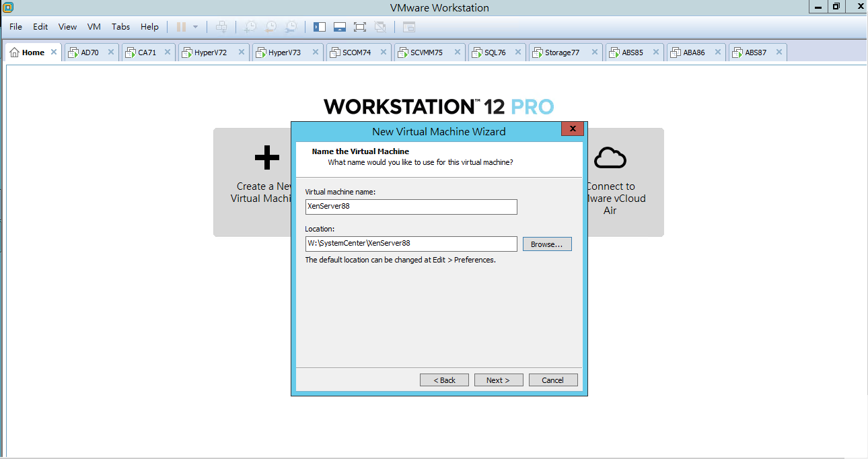Viewport: 868px width, 459px height.
Task: Click the full screen mode icon
Action: (360, 27)
